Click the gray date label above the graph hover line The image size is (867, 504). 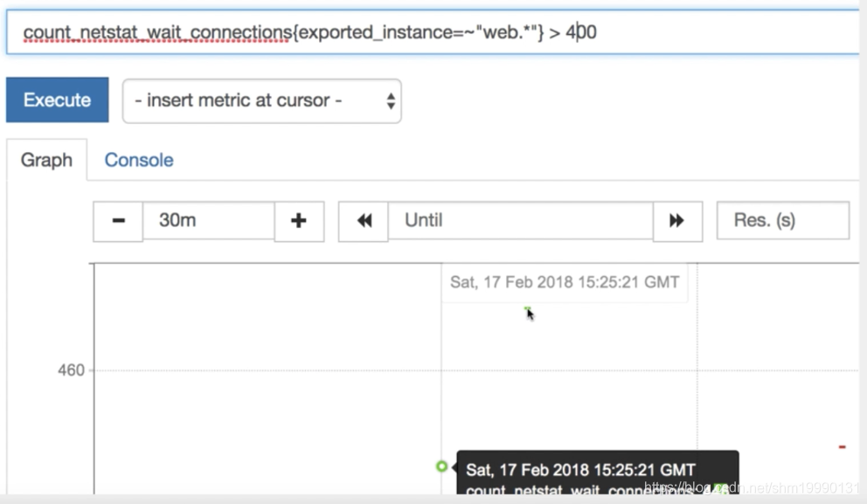pyautogui.click(x=565, y=282)
